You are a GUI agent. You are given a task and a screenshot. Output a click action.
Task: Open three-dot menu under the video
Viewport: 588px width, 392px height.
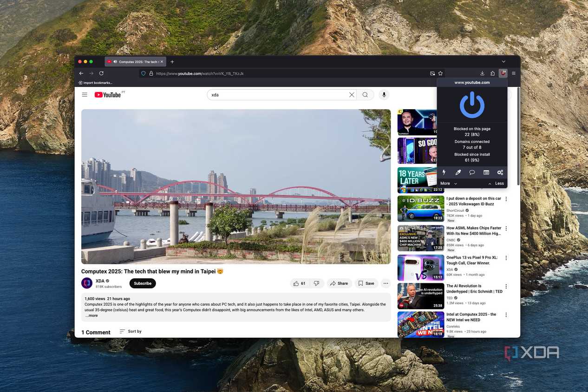click(x=385, y=283)
